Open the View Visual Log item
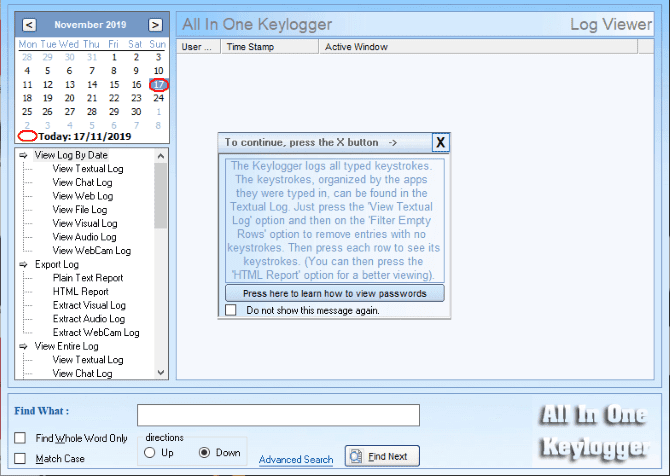The image size is (670, 476). point(85,223)
